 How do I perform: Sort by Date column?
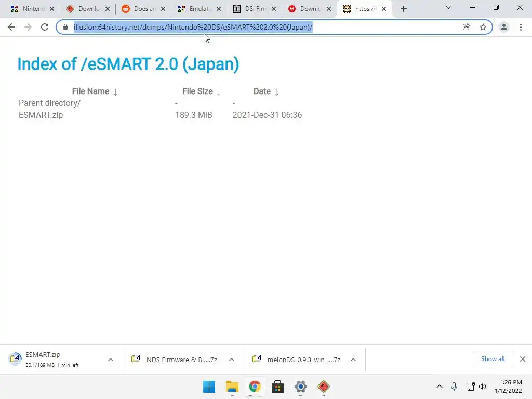(x=262, y=91)
